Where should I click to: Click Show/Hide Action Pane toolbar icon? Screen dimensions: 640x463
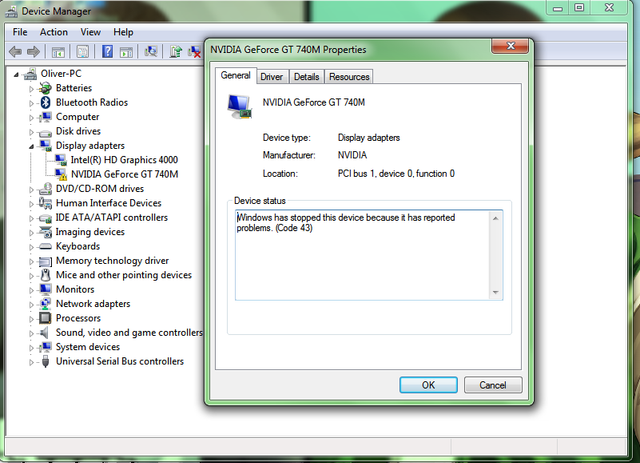(x=126, y=52)
